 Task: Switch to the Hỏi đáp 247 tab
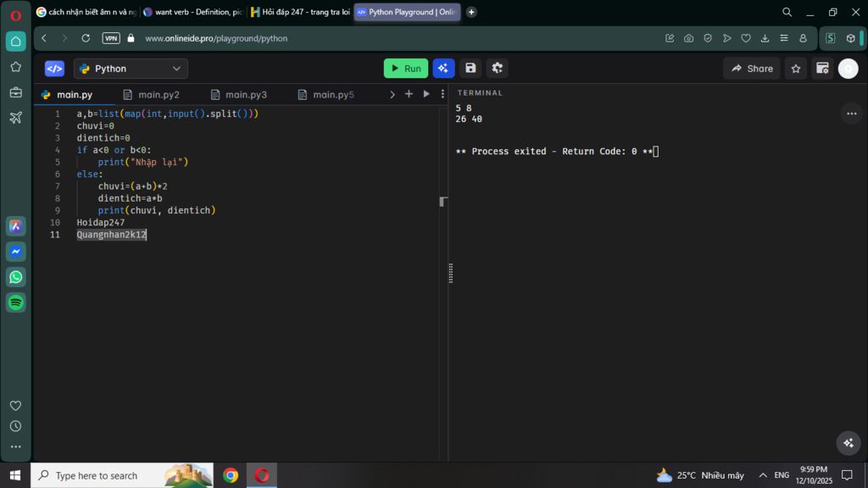[x=301, y=12]
